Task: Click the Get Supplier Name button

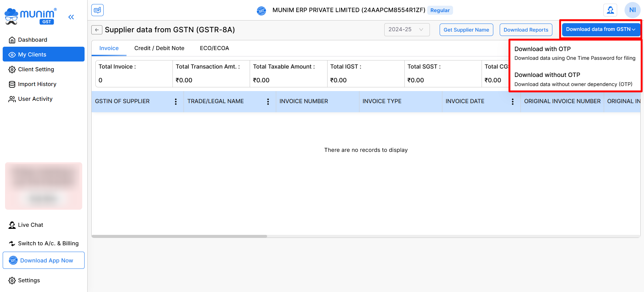Action: pos(466,30)
